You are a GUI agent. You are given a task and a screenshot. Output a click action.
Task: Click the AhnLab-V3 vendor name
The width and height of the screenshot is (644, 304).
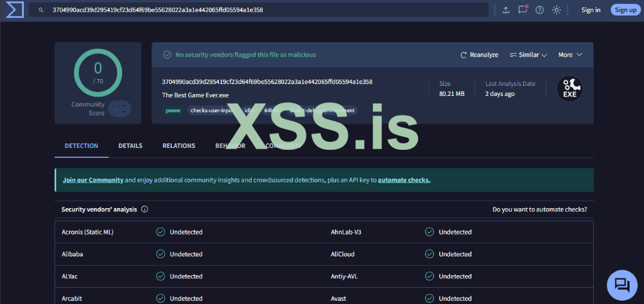[x=346, y=232]
